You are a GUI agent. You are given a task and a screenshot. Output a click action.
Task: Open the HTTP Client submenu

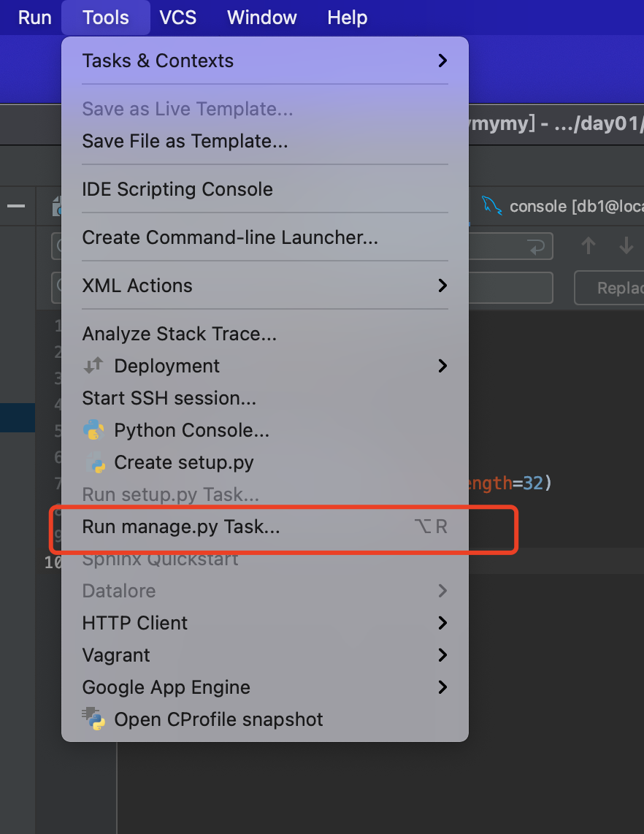(442, 623)
